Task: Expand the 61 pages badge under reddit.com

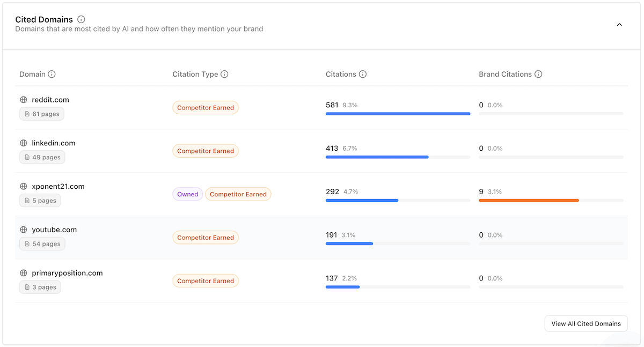Action: pos(42,114)
